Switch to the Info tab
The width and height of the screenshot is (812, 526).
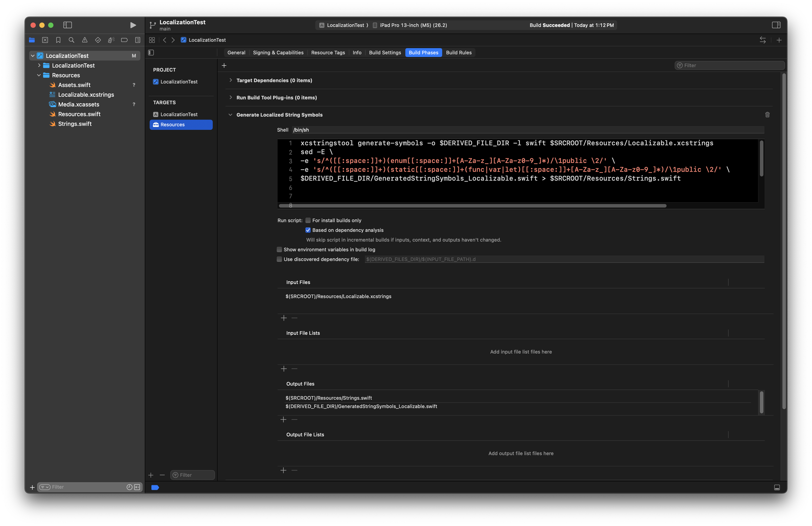click(357, 53)
